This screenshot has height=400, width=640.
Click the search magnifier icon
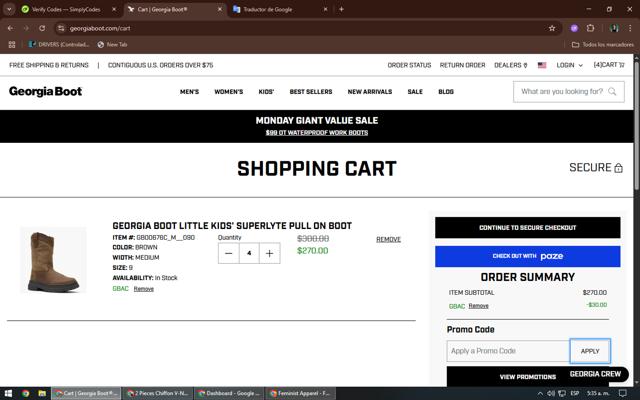pyautogui.click(x=612, y=91)
